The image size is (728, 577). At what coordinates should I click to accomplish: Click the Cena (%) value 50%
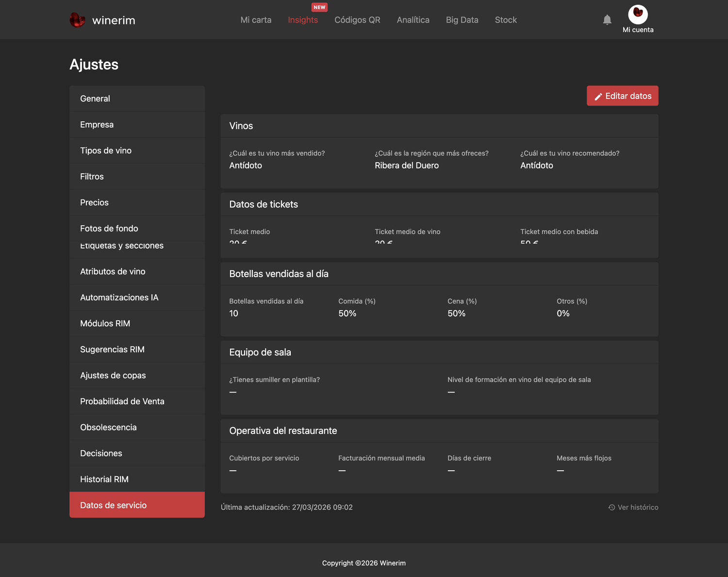(x=457, y=313)
